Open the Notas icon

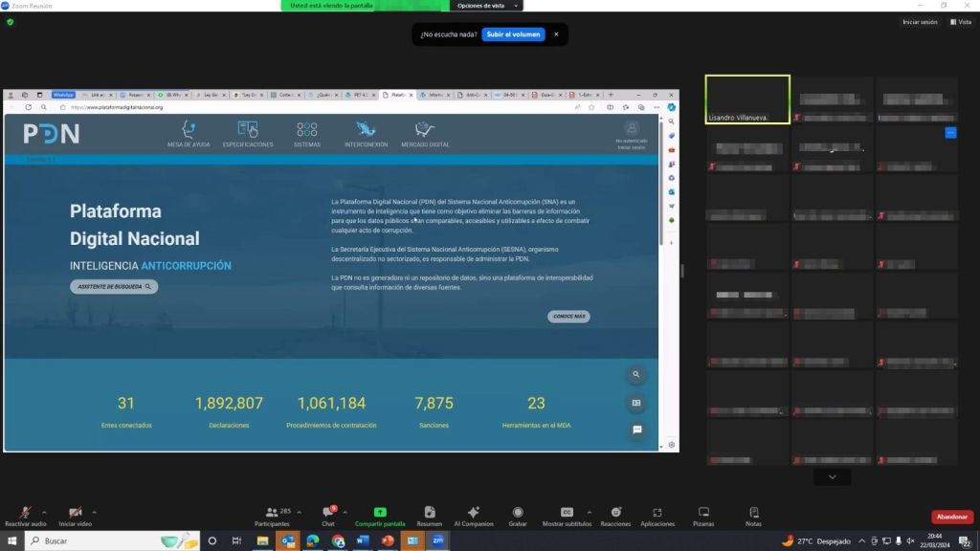pos(754,513)
